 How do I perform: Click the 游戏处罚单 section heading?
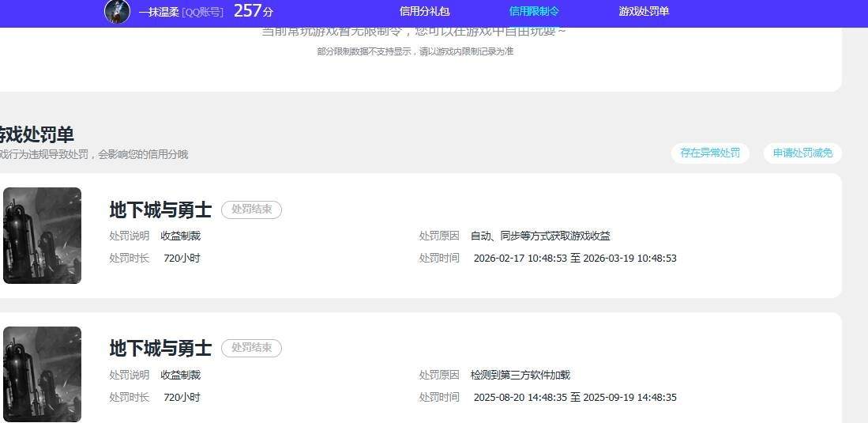point(36,134)
